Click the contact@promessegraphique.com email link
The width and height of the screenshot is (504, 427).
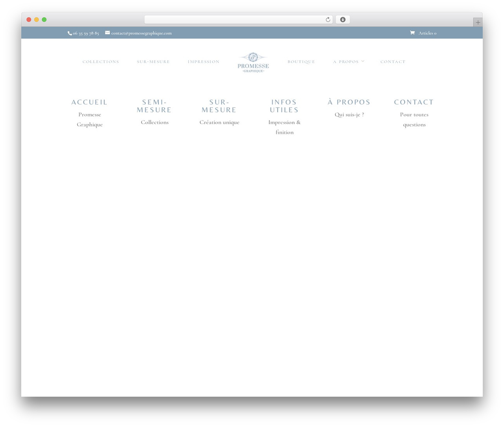141,33
